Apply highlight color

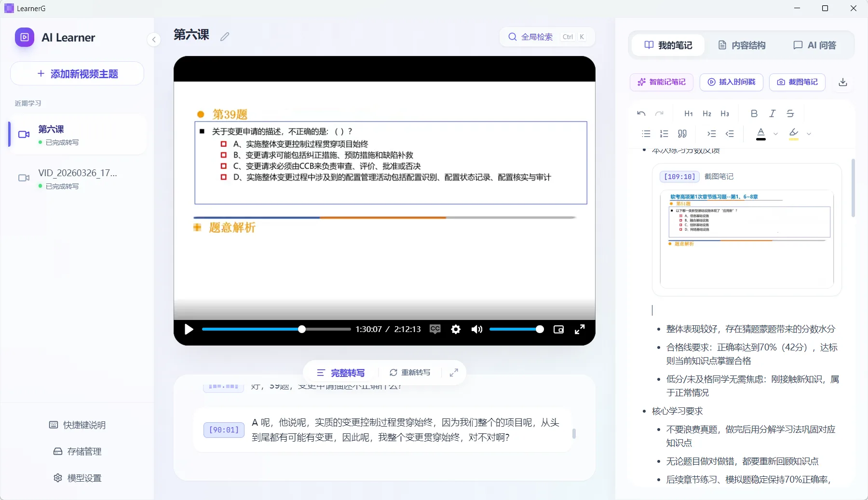(x=794, y=134)
